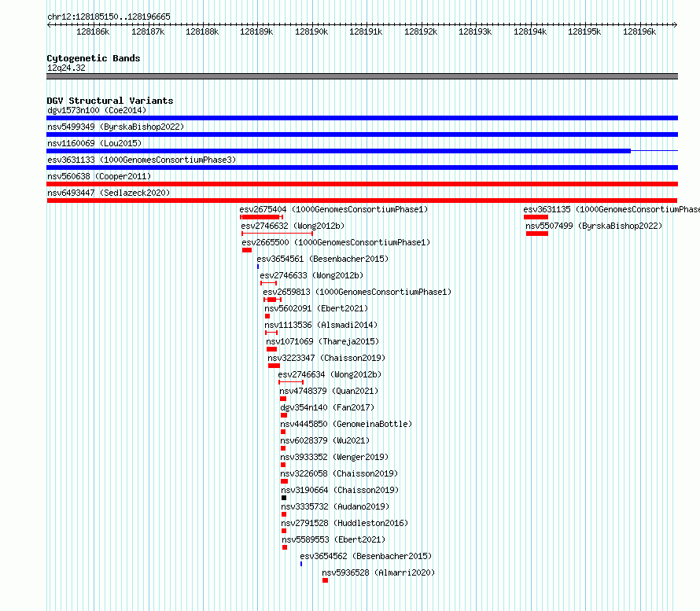The image size is (700, 611).
Task: Select nsv1071069 (Thareja2015) label
Action: click(322, 341)
